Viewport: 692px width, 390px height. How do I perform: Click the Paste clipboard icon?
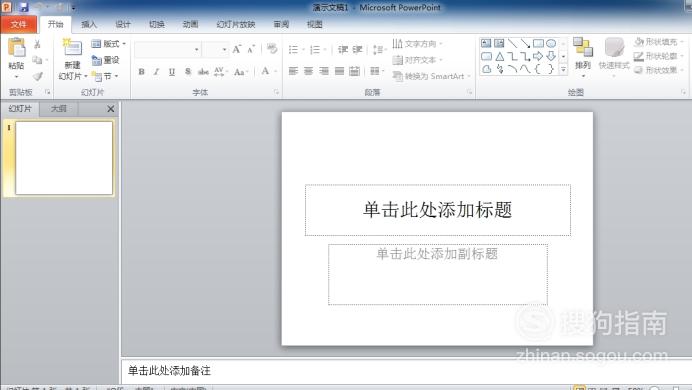tap(16, 48)
